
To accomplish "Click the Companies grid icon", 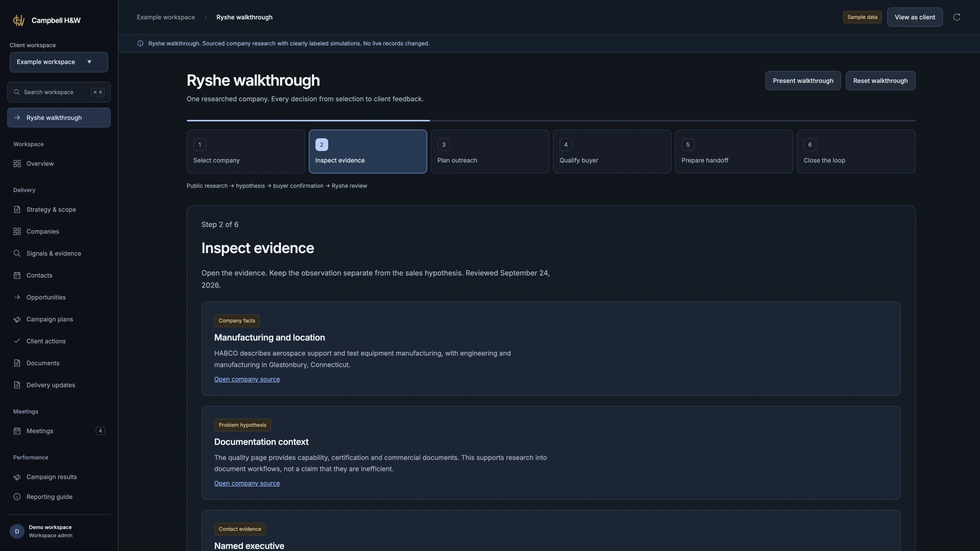I will (x=17, y=232).
